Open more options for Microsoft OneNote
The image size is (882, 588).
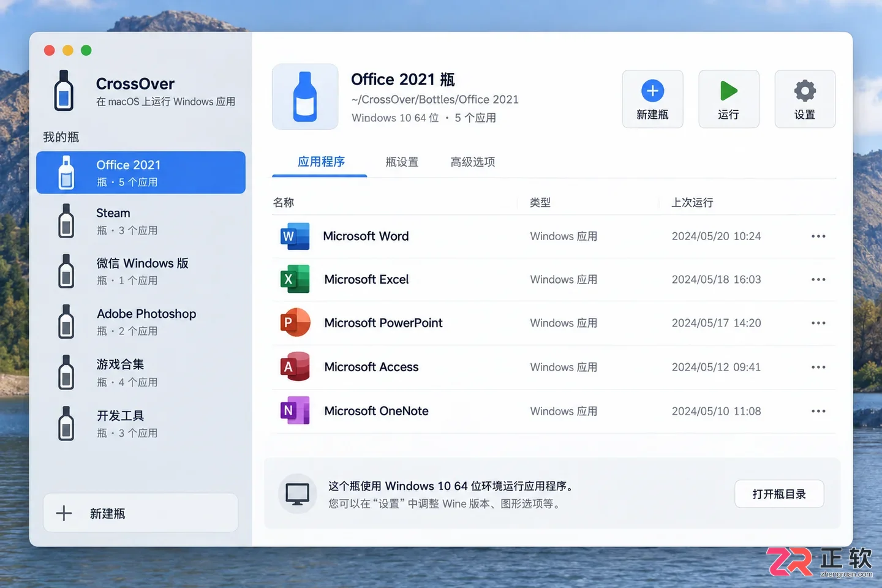818,411
